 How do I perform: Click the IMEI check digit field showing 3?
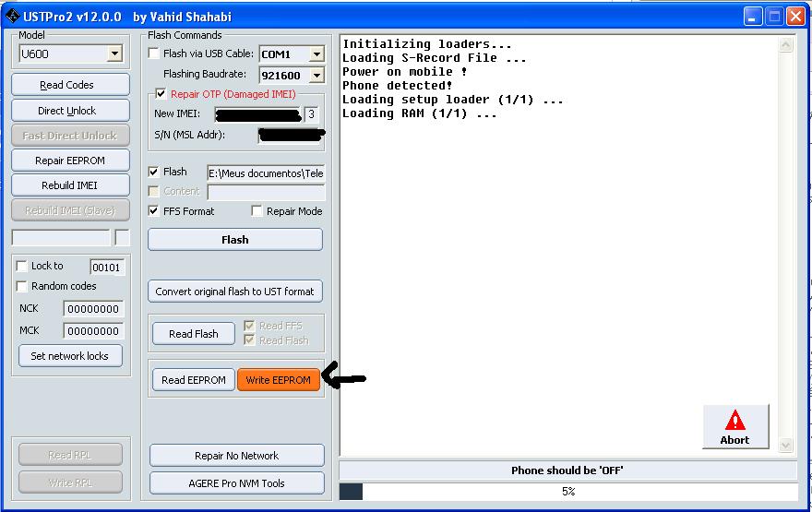[311, 113]
